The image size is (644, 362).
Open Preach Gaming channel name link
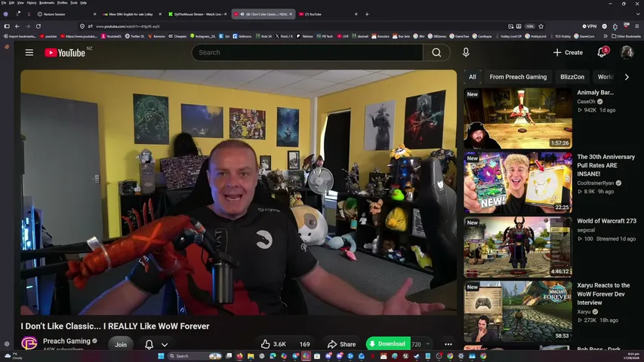pos(66,341)
